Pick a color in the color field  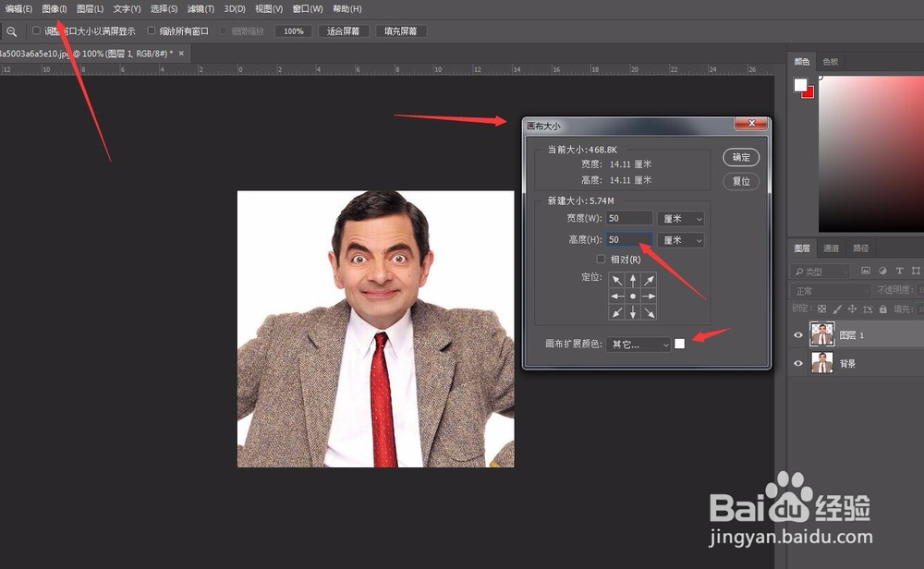point(871,153)
